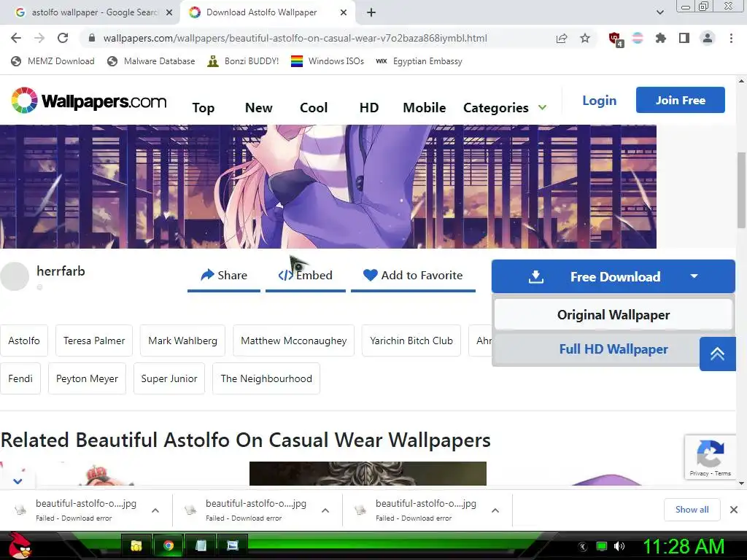
Task: Reload the current page
Action: pos(63,38)
